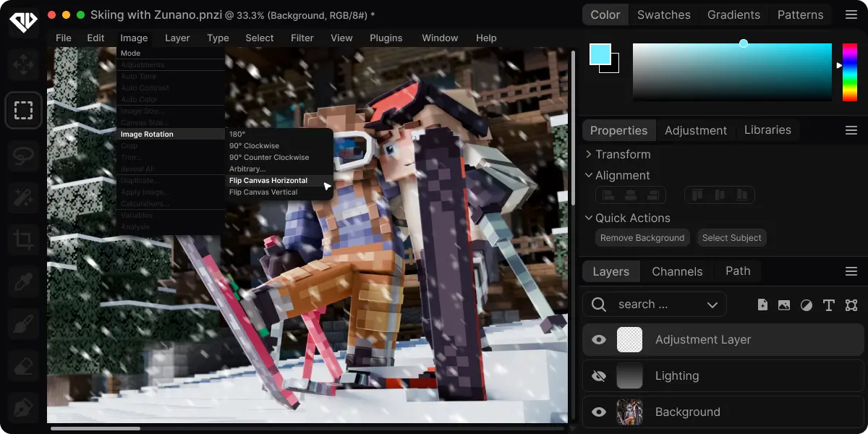868x434 pixels.
Task: Select the Brush tool
Action: coord(23,324)
